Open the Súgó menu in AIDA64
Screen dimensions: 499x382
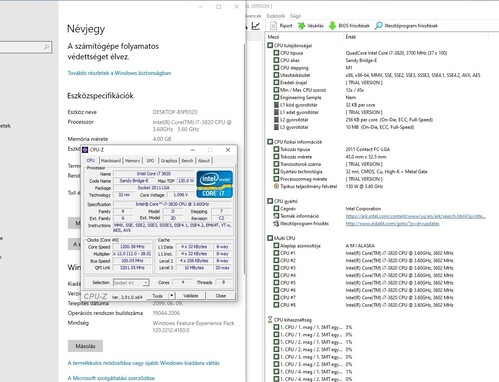point(295,16)
